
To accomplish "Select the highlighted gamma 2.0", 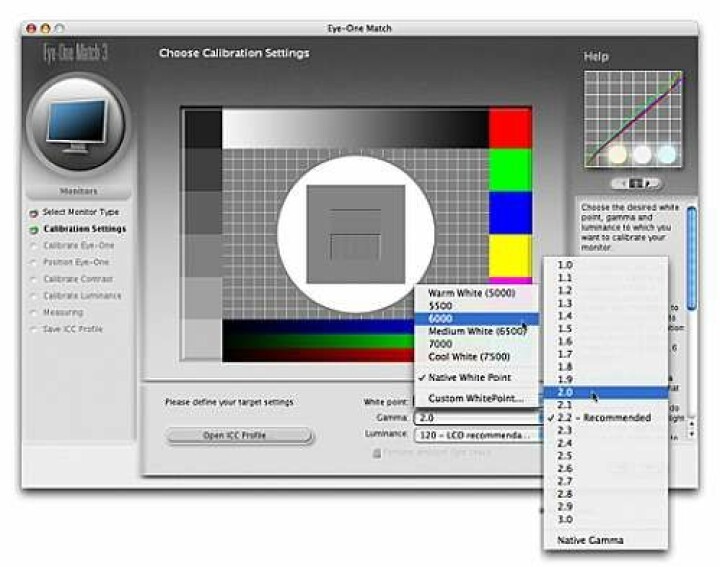I will 606,392.
